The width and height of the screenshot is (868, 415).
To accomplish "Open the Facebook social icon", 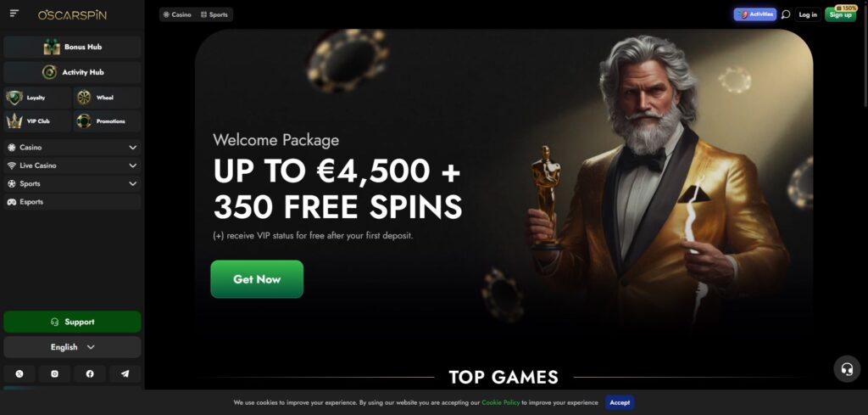I will (x=90, y=374).
